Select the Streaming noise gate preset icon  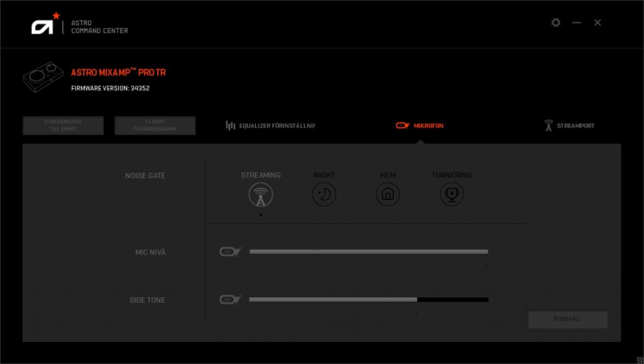(261, 194)
